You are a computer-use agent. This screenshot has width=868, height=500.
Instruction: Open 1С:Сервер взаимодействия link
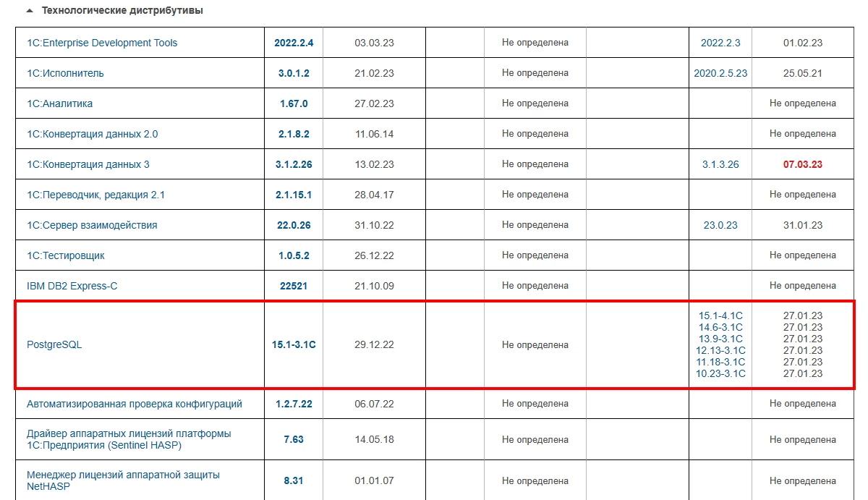(92, 225)
